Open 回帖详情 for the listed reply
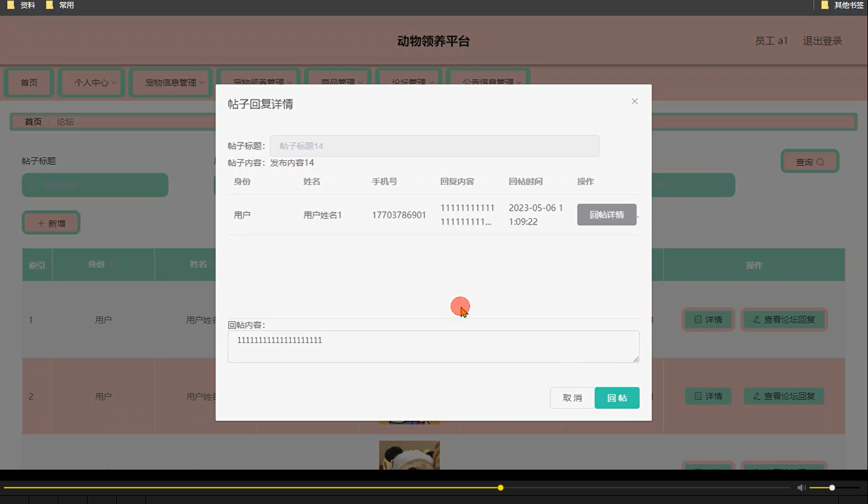 pyautogui.click(x=606, y=214)
